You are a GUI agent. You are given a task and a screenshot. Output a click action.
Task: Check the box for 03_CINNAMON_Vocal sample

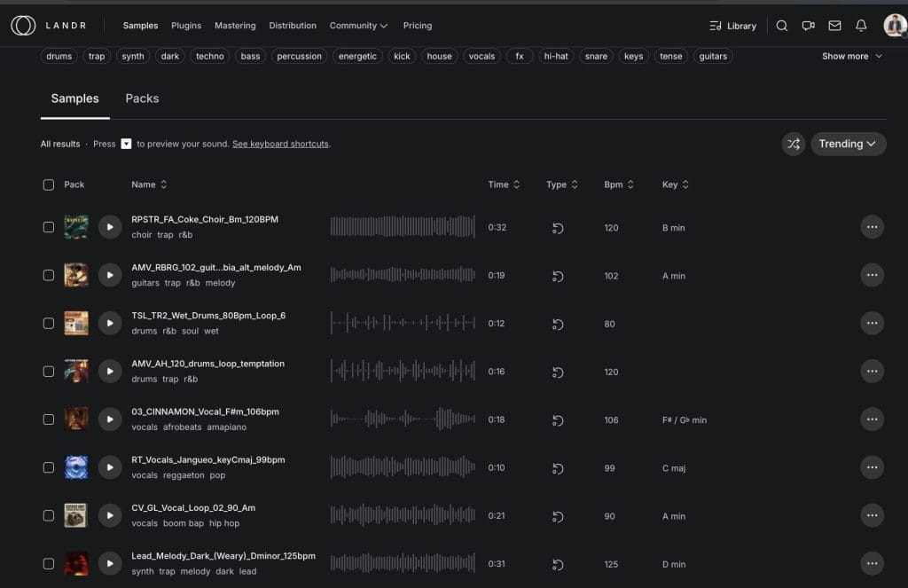tap(49, 419)
